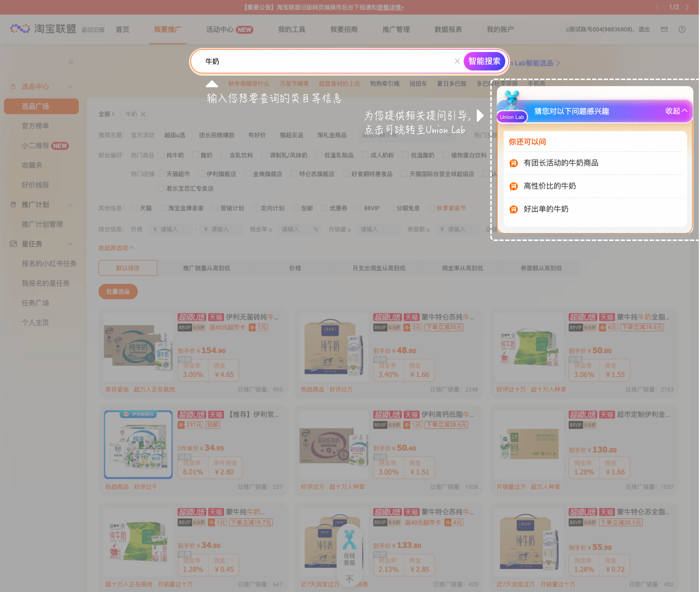Select the 超级u选 recommended theme

(175, 135)
